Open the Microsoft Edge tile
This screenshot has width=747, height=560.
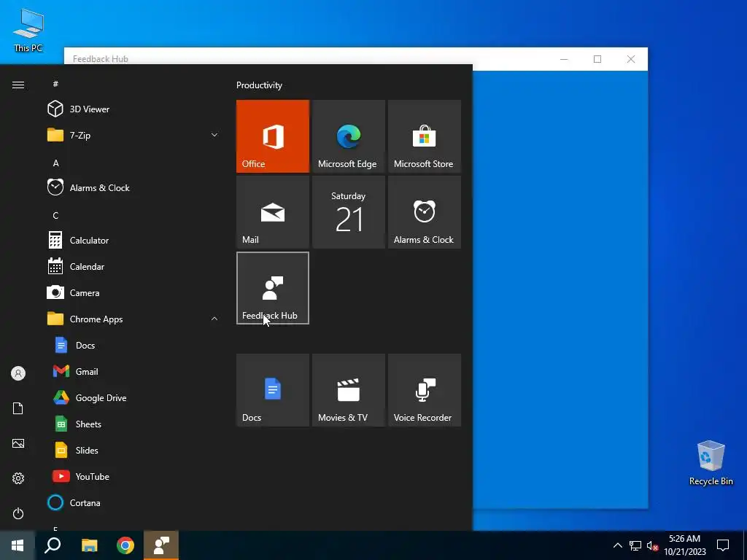tap(348, 136)
